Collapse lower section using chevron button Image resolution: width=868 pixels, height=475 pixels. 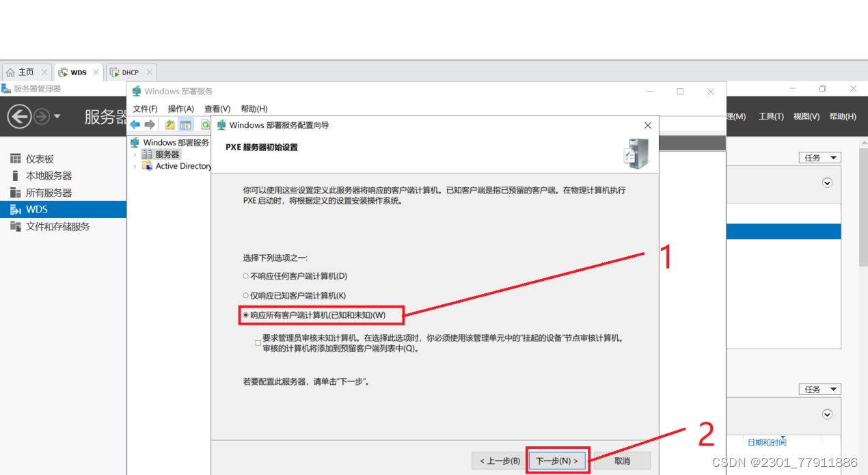[828, 414]
